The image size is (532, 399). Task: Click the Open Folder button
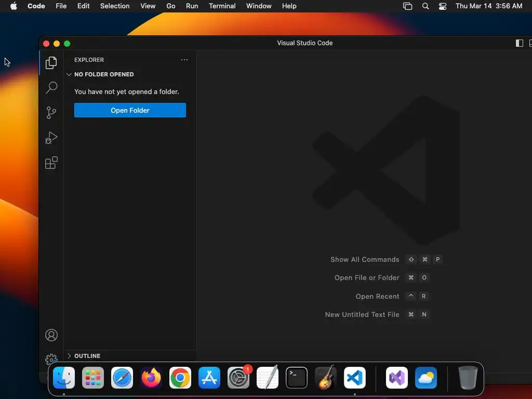coord(130,110)
